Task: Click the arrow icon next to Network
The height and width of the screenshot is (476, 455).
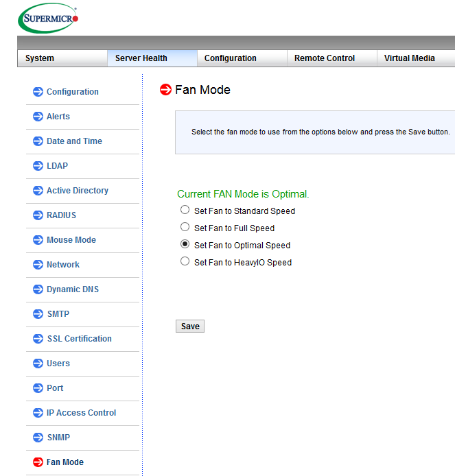Action: click(x=38, y=265)
